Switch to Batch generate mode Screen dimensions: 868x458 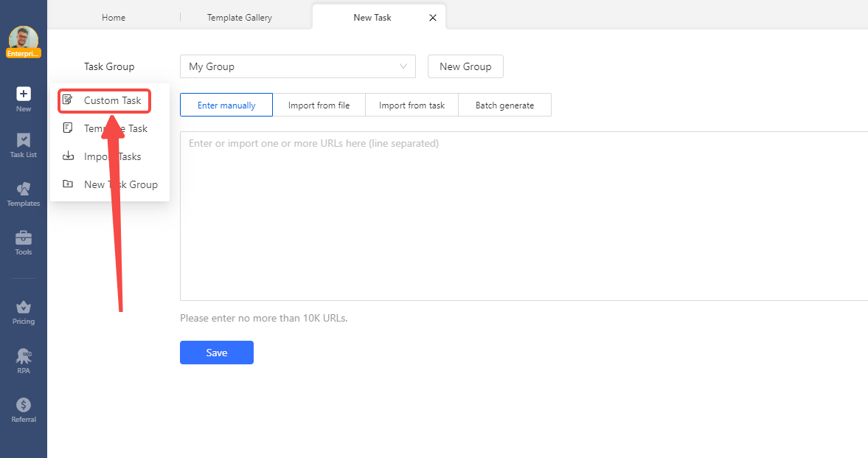tap(504, 105)
